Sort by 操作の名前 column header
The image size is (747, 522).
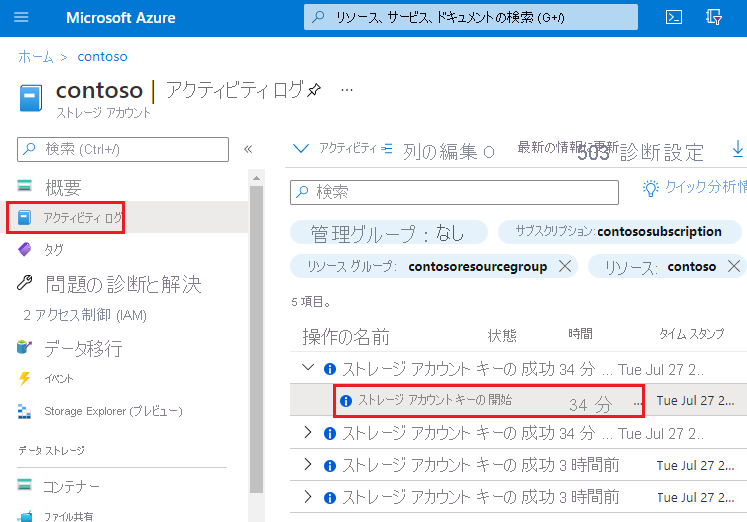[346, 337]
